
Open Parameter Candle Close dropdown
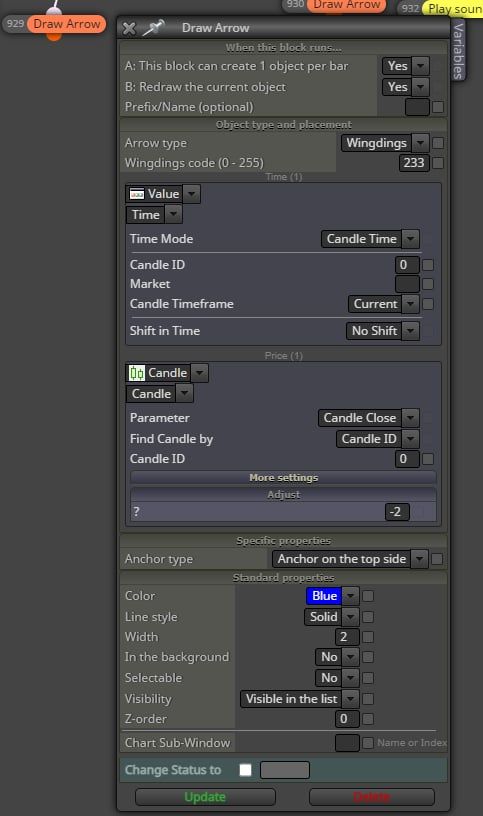[x=368, y=418]
